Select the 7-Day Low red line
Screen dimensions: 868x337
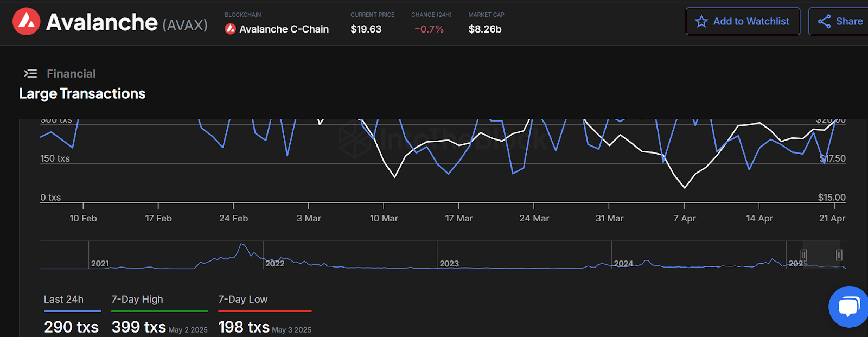265,311
